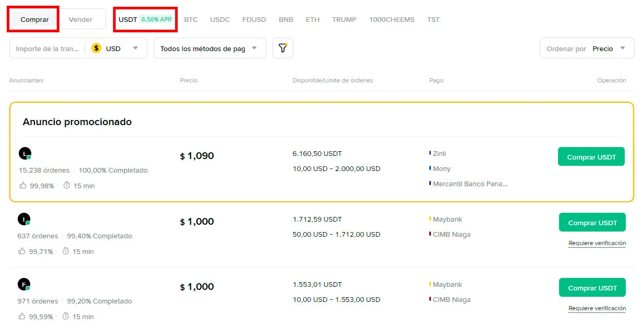Select the ETH crypto tab

tap(313, 19)
